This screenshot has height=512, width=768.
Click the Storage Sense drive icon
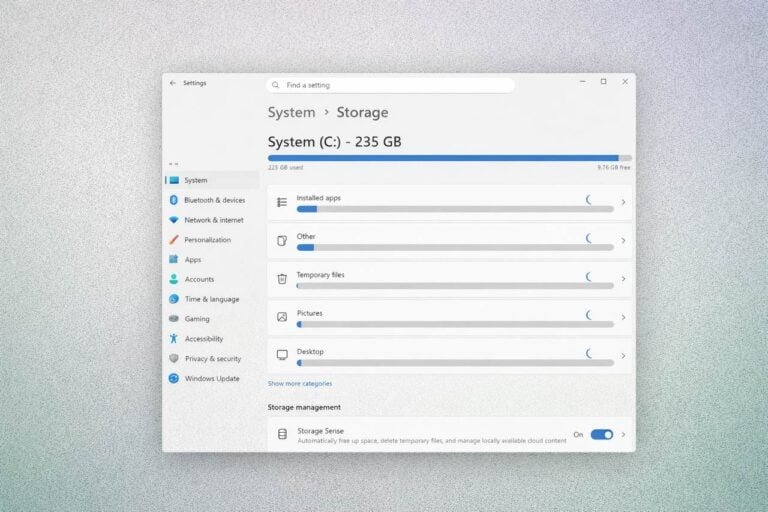282,434
